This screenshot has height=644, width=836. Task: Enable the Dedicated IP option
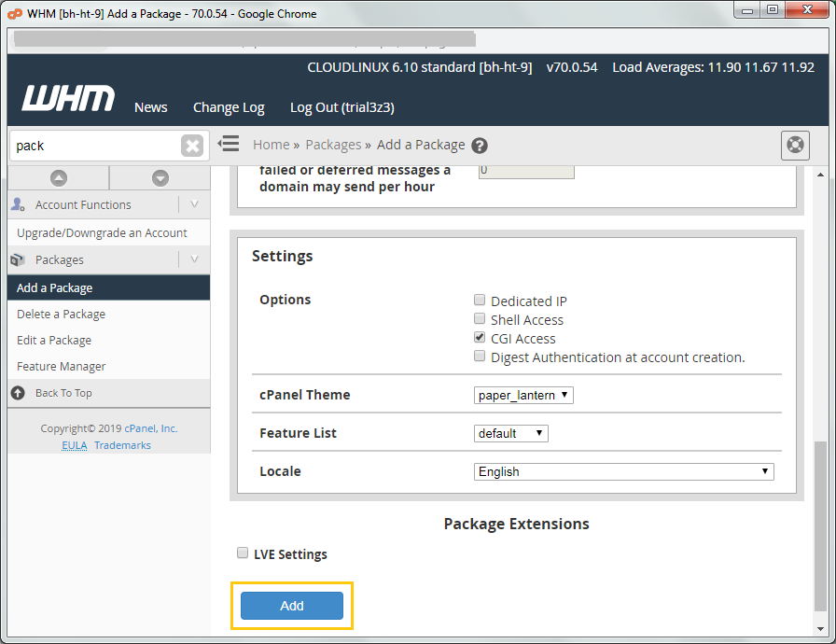(480, 301)
